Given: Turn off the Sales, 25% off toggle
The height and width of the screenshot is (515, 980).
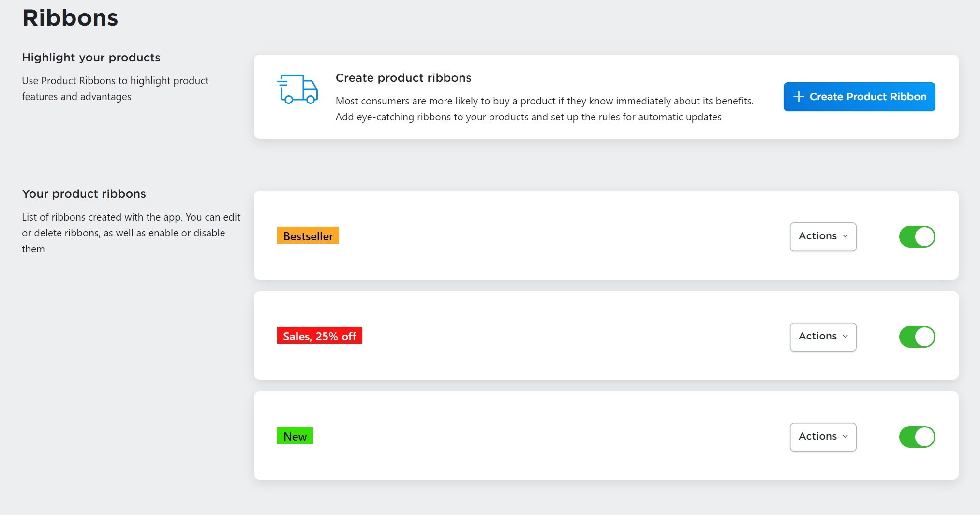Looking at the screenshot, I should (917, 337).
